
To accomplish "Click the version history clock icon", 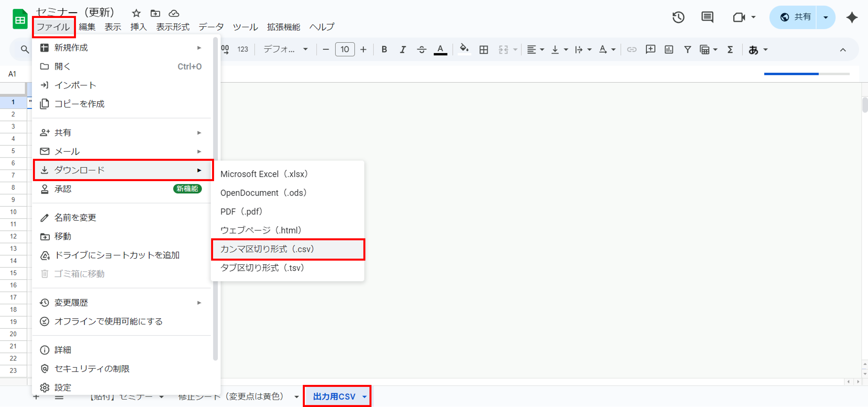I will (x=678, y=17).
